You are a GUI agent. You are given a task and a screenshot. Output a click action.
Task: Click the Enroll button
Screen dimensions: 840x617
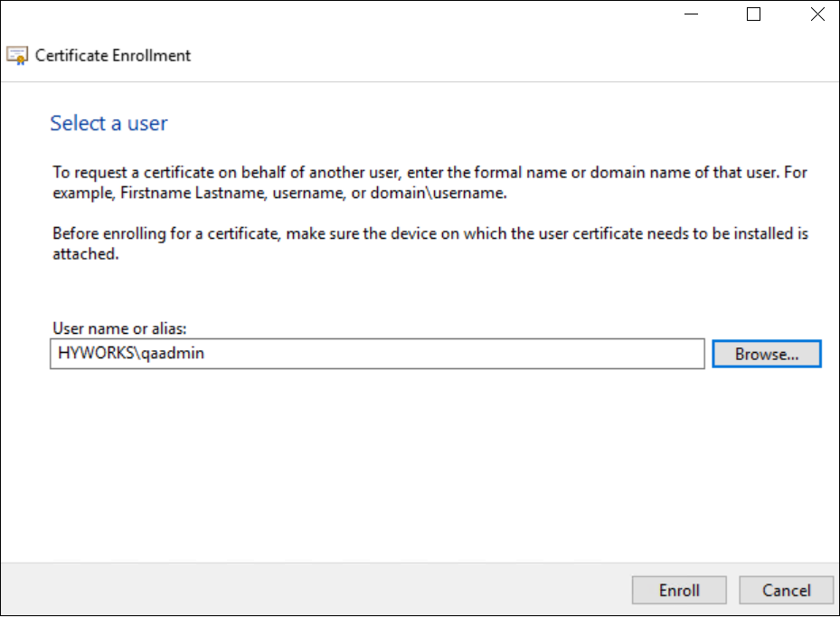[679, 590]
